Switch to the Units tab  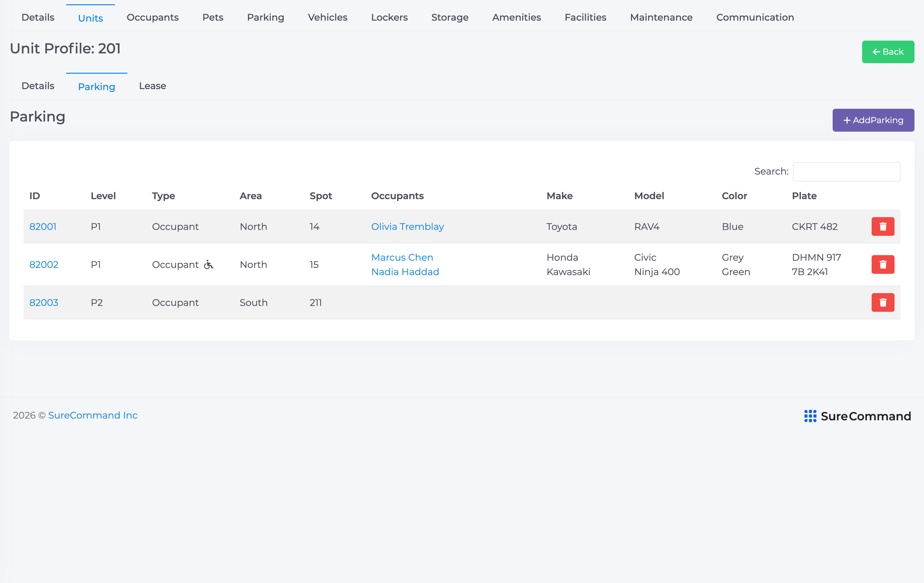91,18
